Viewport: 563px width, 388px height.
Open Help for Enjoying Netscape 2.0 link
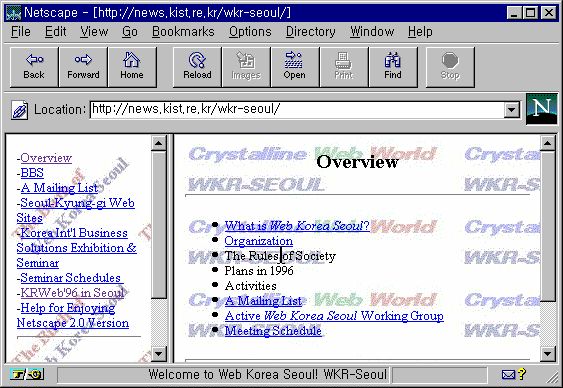click(x=73, y=315)
